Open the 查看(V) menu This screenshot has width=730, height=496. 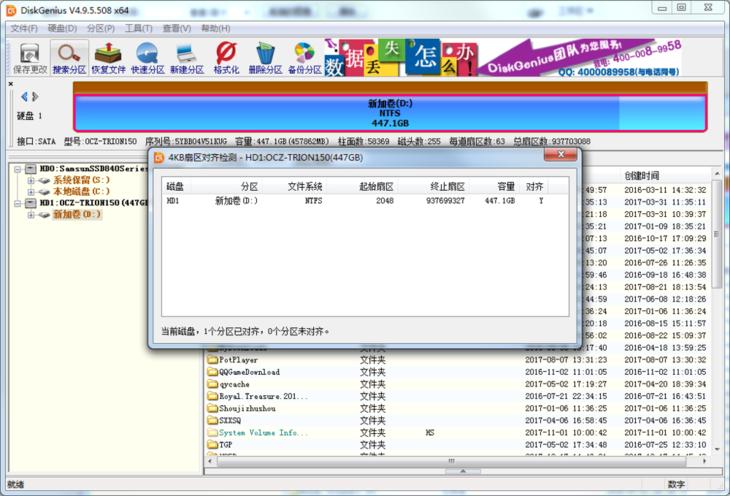tap(176, 28)
